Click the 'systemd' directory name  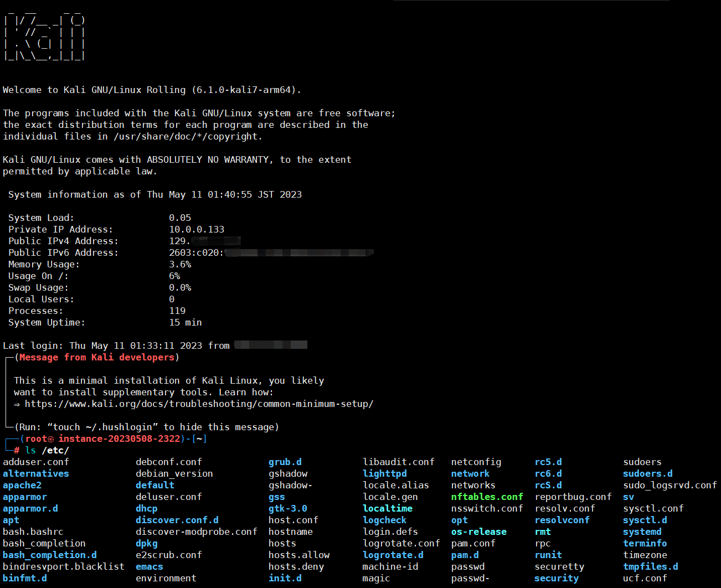coord(642,532)
